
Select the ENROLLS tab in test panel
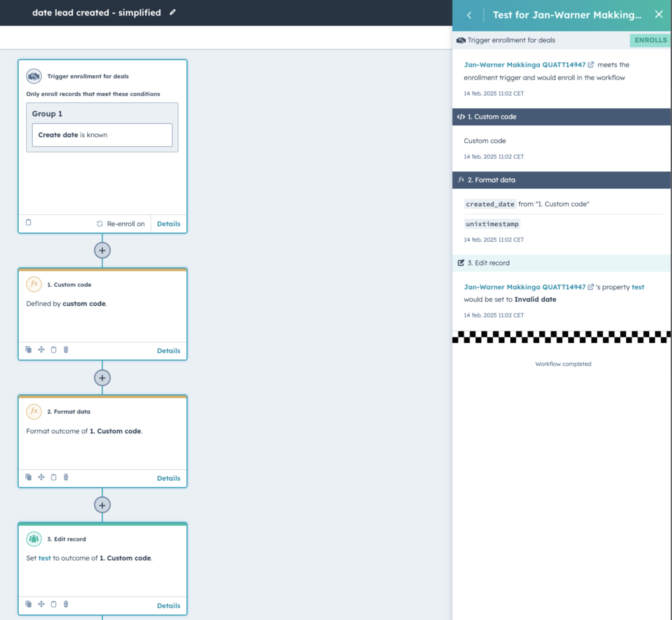click(x=650, y=40)
